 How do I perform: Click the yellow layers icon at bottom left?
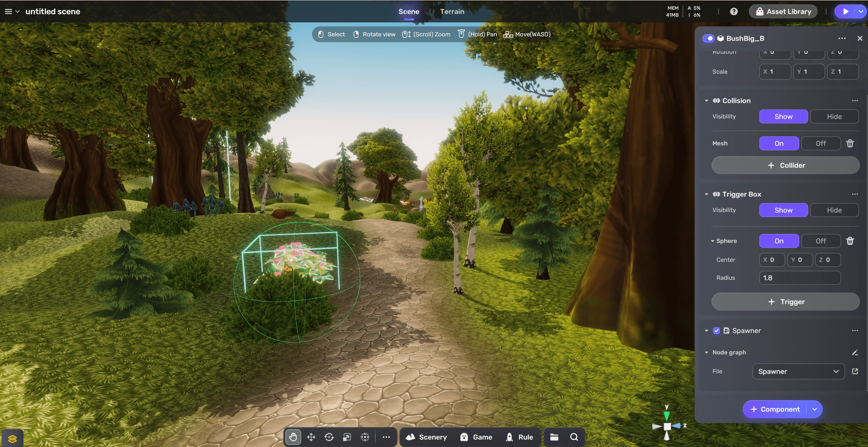tap(12, 439)
